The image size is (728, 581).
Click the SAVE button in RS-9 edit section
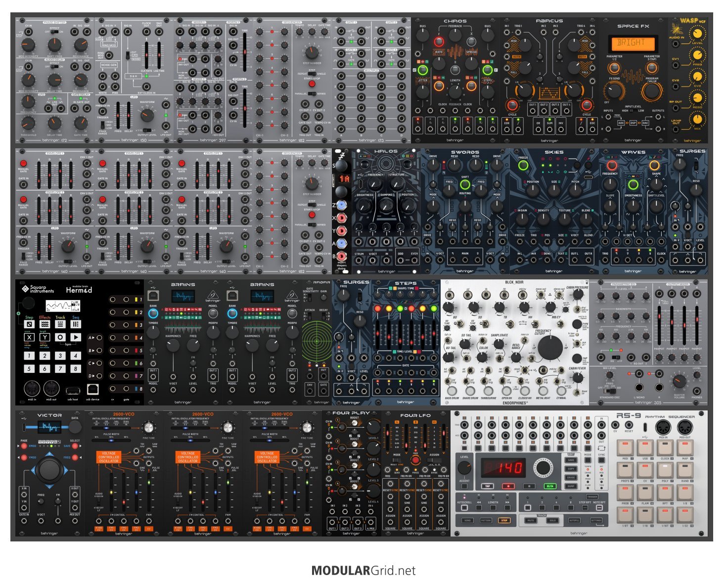click(x=571, y=460)
